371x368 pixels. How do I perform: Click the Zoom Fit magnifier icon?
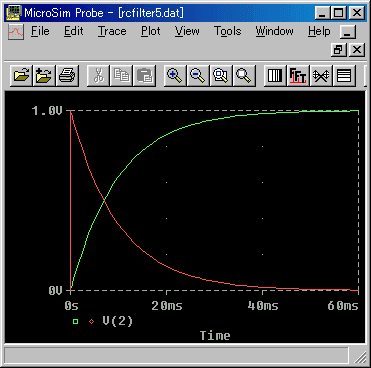244,75
